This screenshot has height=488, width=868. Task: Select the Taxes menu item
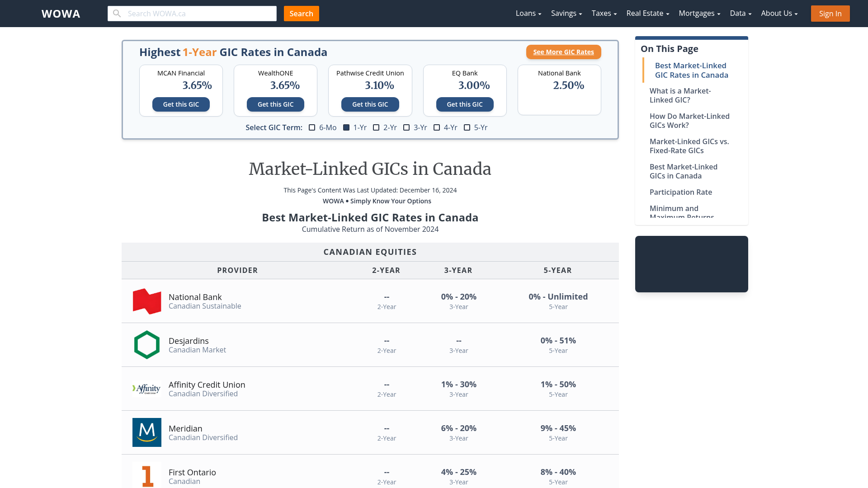604,13
